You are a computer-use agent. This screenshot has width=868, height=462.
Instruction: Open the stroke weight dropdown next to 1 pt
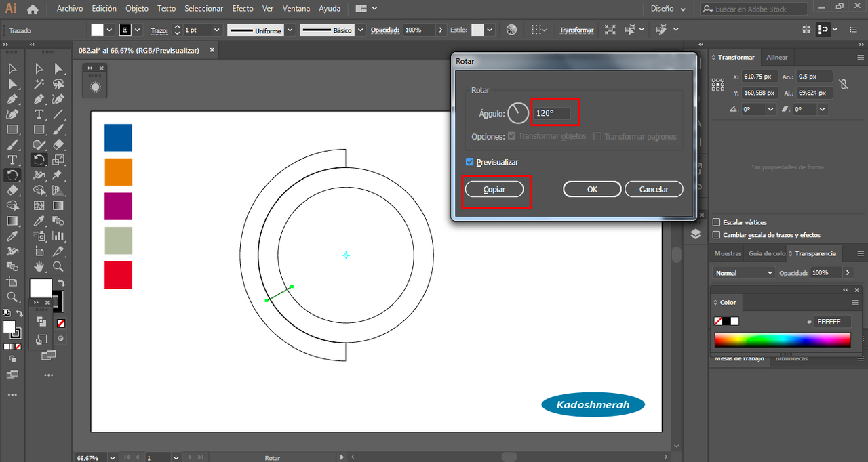pos(217,30)
